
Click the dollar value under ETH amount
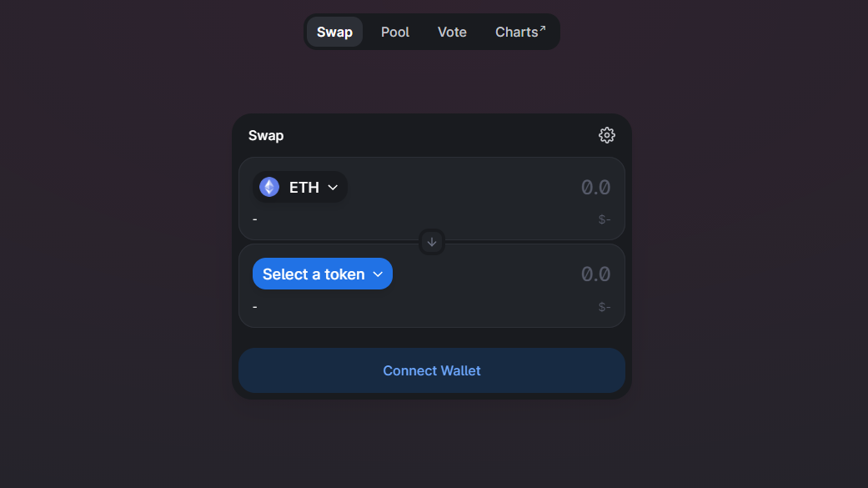[605, 219]
